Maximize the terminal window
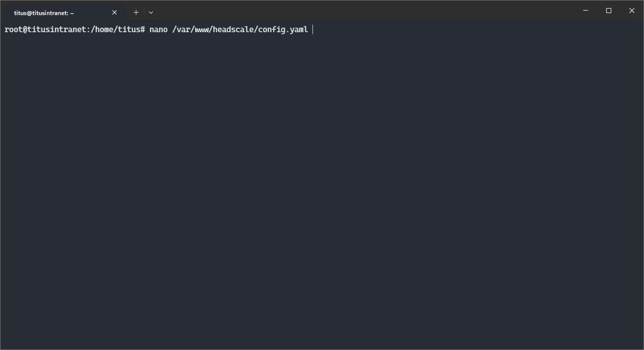 (609, 11)
